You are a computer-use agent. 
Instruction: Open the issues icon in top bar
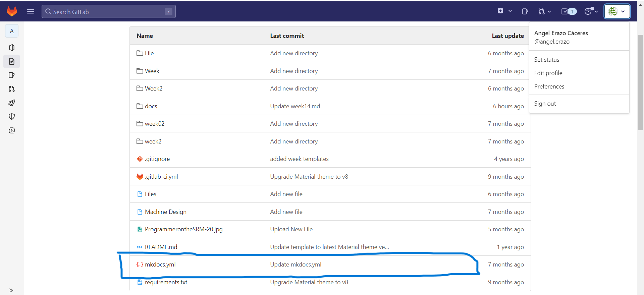pos(525,11)
